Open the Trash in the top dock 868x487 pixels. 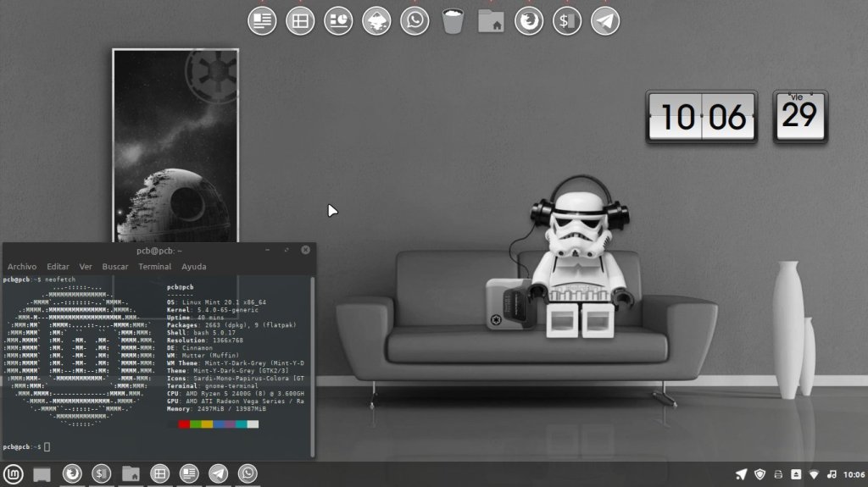[x=453, y=21]
